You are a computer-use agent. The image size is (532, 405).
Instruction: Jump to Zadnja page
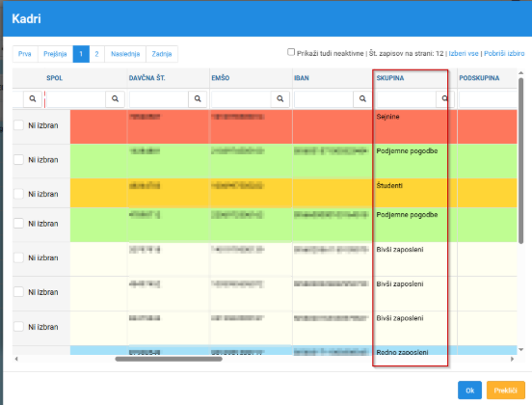(162, 54)
